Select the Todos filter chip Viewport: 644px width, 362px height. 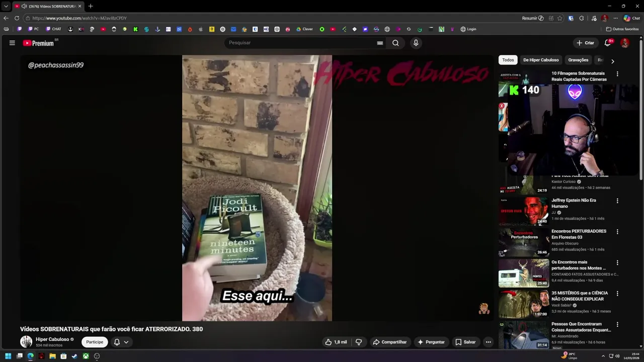508,60
